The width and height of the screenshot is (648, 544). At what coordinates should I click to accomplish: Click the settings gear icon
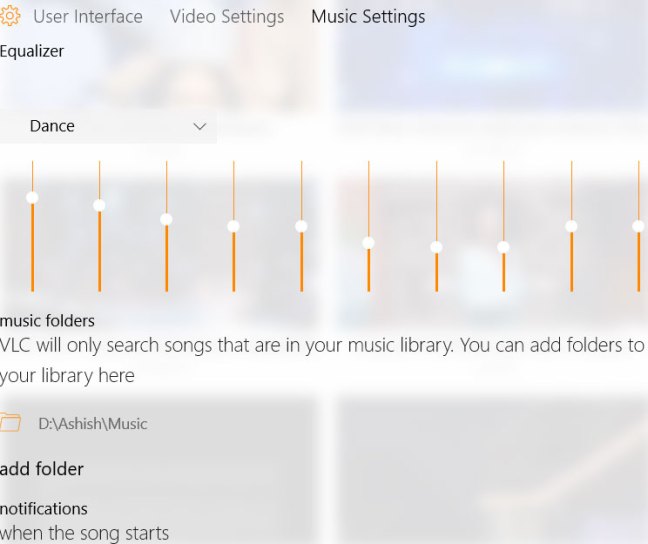(x=10, y=16)
